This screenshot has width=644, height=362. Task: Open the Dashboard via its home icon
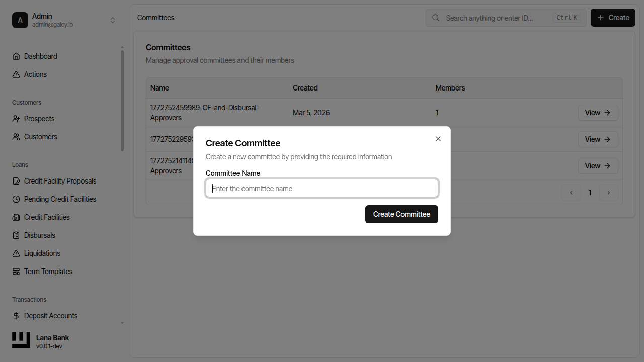[16, 56]
